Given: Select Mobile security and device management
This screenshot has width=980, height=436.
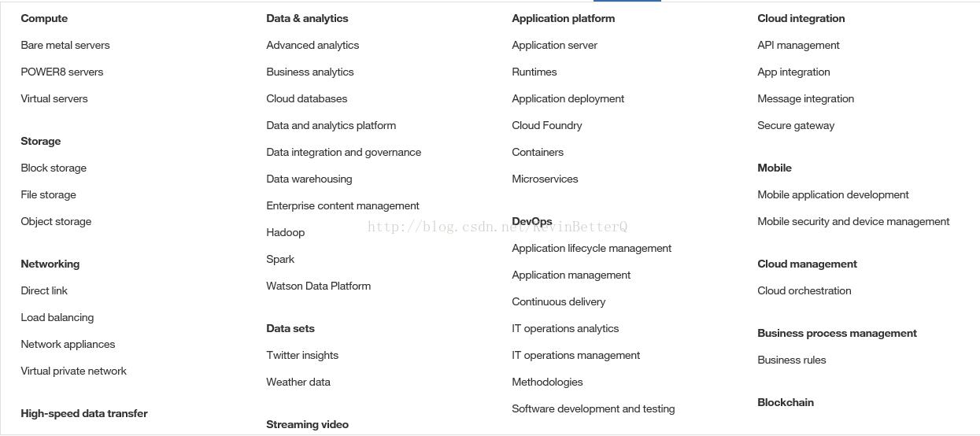Looking at the screenshot, I should 854,221.
